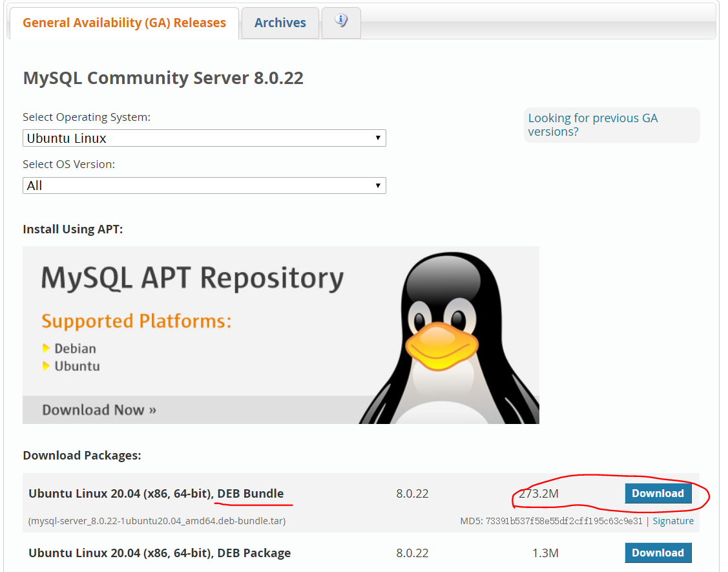728x572 pixels.
Task: Switch to the Archives tab
Action: coord(280,22)
